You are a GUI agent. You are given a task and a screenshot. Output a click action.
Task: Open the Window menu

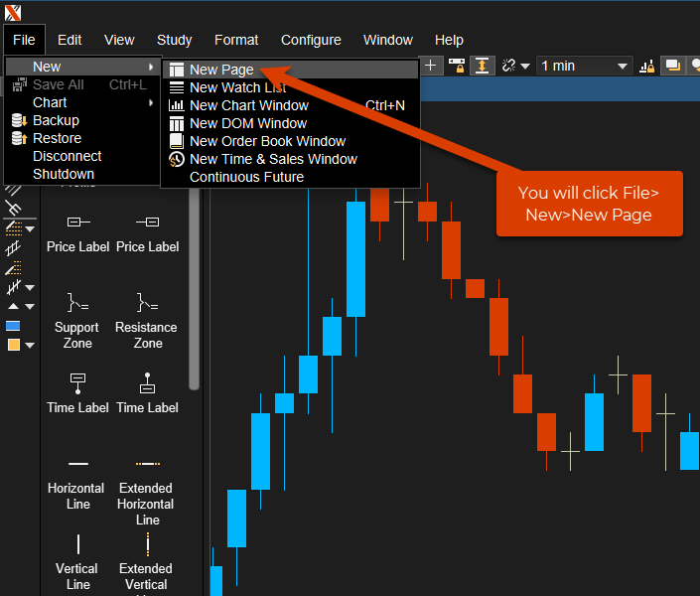click(388, 40)
